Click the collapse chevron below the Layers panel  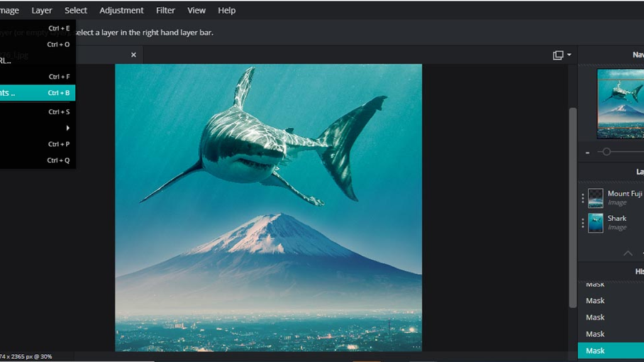point(628,254)
